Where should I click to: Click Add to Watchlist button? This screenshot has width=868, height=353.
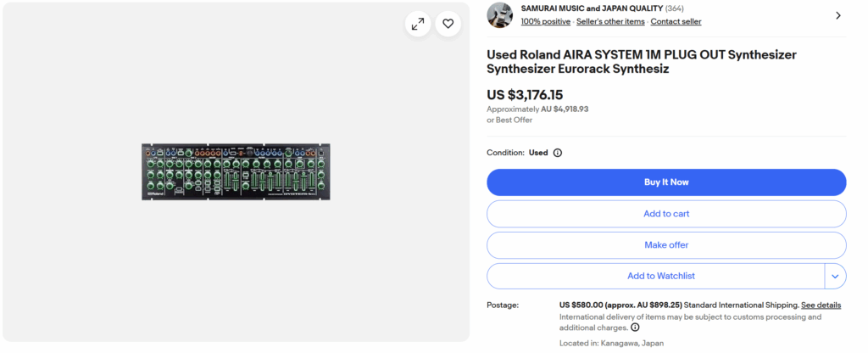656,276
